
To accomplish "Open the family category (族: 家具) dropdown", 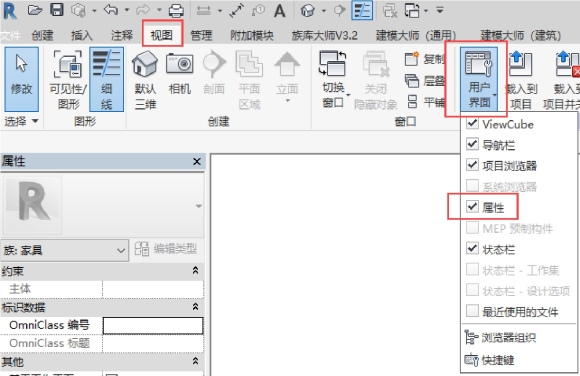I will click(x=64, y=251).
